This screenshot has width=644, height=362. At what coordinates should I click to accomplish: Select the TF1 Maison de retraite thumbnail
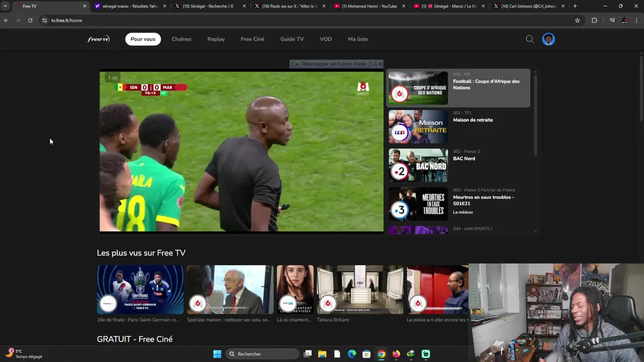(418, 127)
